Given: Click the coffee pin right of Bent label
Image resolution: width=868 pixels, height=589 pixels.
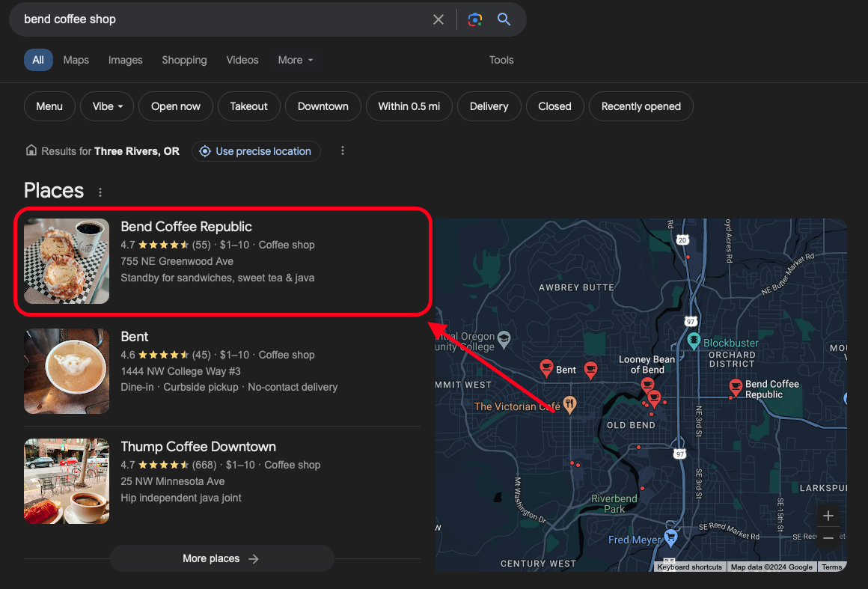Looking at the screenshot, I should pos(590,370).
